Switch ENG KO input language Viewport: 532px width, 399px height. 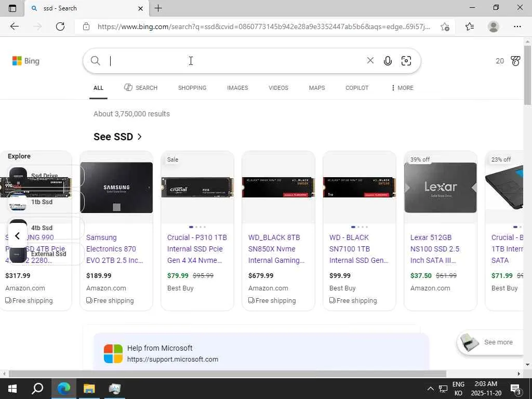point(458,389)
